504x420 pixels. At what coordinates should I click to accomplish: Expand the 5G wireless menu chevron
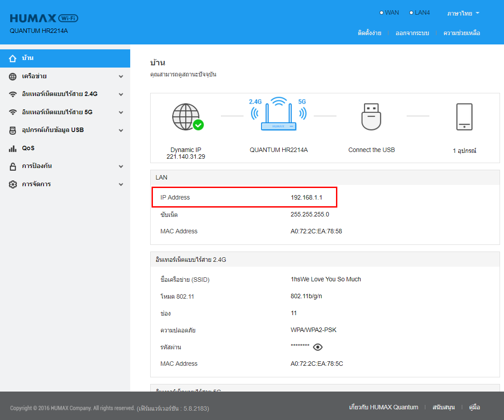point(121,112)
